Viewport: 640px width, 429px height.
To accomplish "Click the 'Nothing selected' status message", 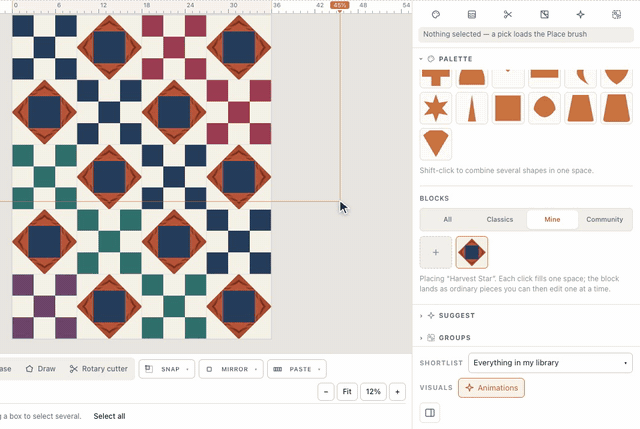I will tap(526, 34).
